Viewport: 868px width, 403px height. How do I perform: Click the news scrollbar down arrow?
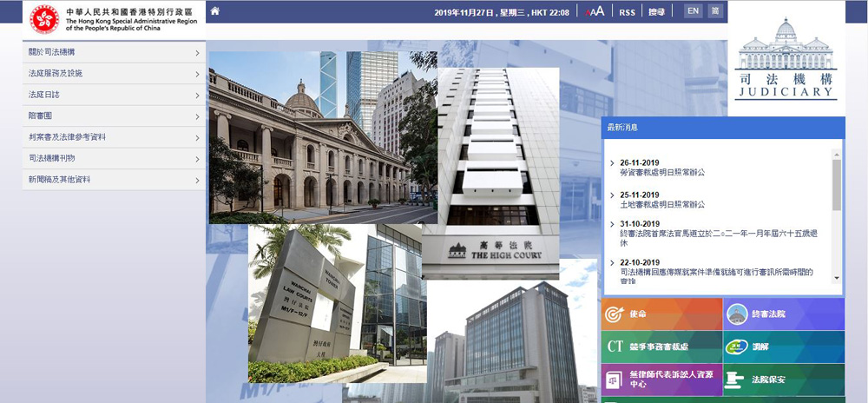(x=837, y=278)
